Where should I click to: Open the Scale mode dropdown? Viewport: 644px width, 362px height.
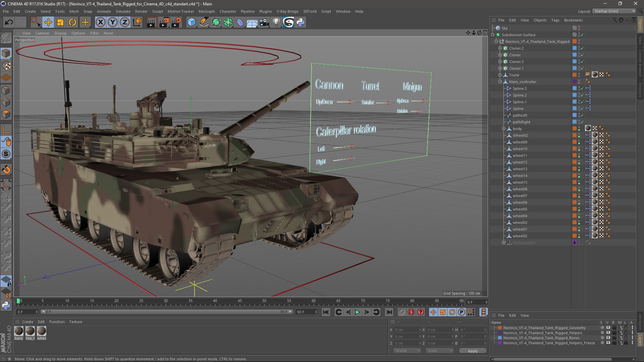440,351
